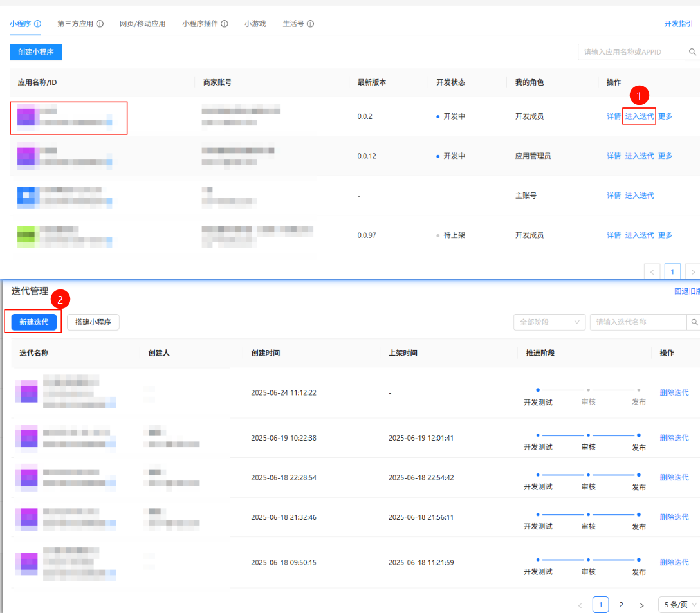Click next page arrow in iteration list pagination

pyautogui.click(x=641, y=605)
